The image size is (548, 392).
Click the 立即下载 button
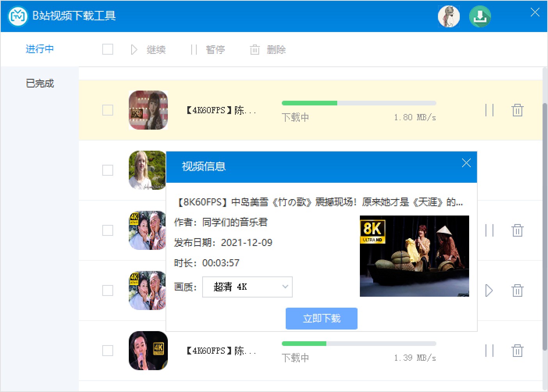pos(322,319)
